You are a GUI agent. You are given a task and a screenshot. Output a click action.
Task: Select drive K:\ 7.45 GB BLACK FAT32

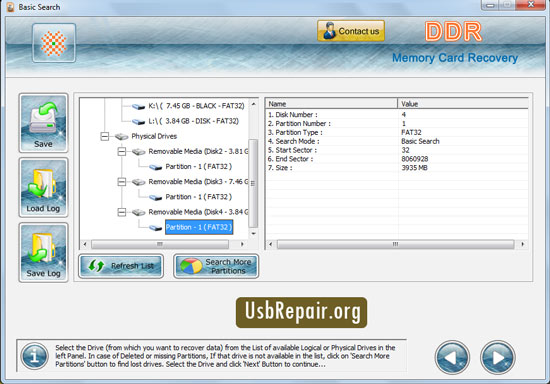[196, 106]
